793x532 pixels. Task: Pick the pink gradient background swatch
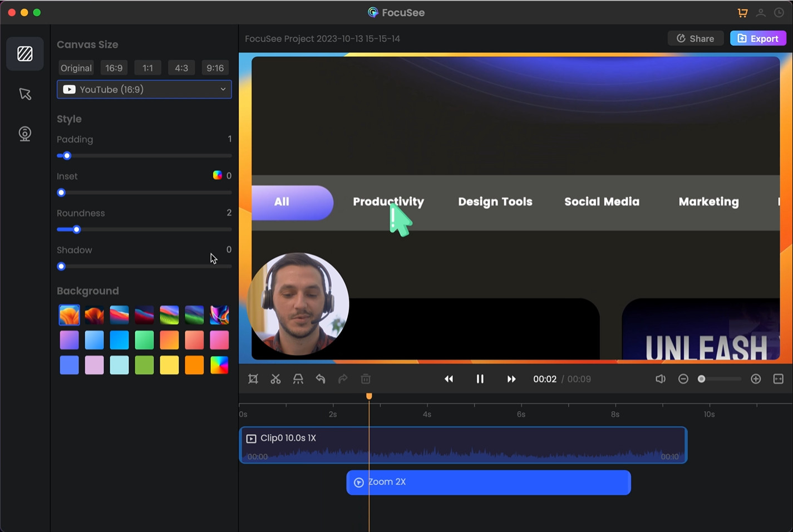coord(219,340)
